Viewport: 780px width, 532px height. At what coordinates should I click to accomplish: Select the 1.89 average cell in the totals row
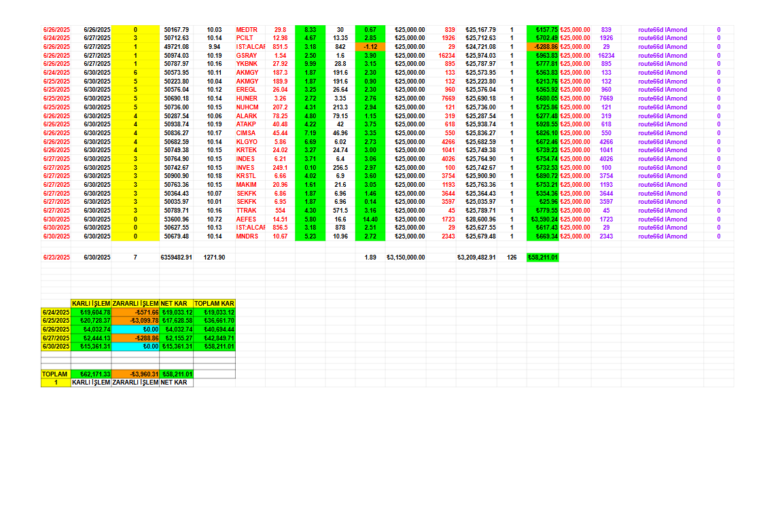(370, 258)
